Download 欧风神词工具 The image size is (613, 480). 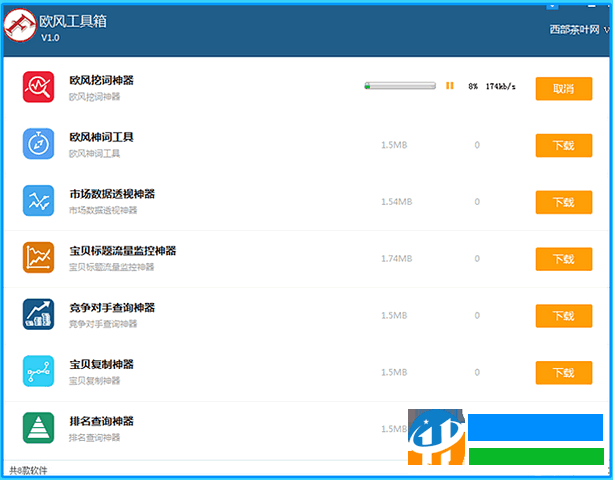click(x=564, y=145)
